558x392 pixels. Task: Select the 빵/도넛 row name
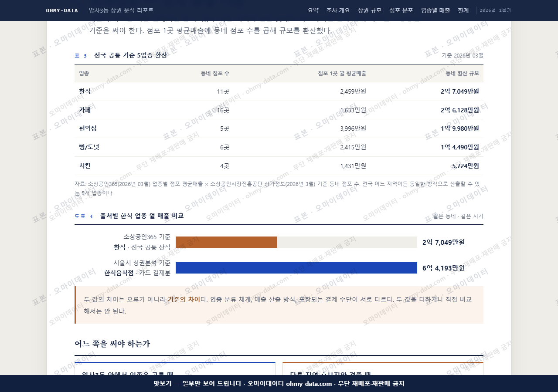pos(89,147)
